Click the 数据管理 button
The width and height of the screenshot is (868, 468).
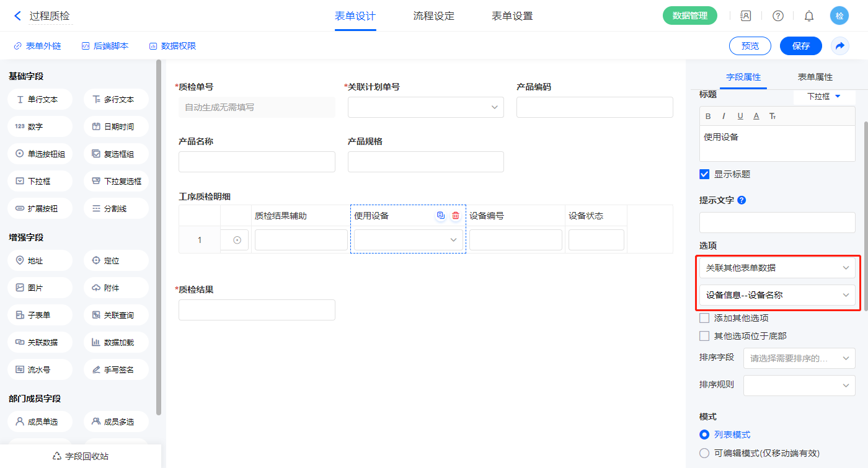tap(689, 16)
